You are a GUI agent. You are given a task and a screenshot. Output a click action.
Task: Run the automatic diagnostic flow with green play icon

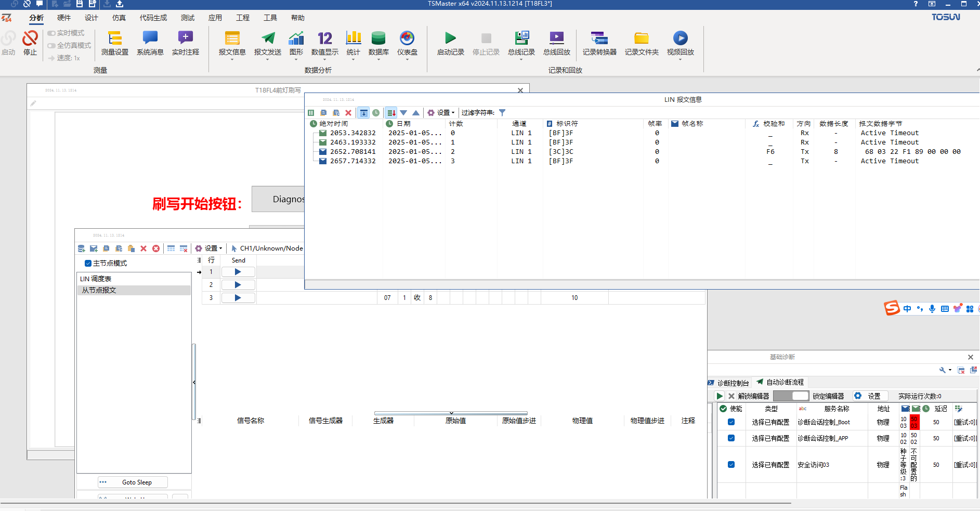point(720,396)
